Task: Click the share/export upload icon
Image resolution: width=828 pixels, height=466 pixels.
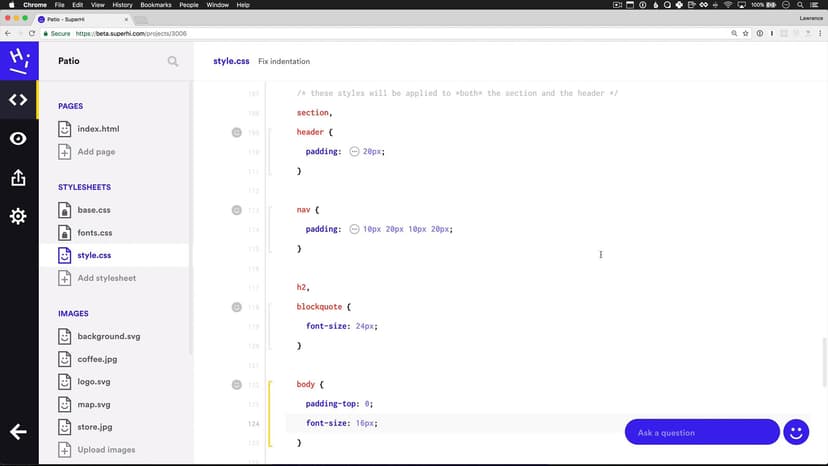Action: click(18, 178)
